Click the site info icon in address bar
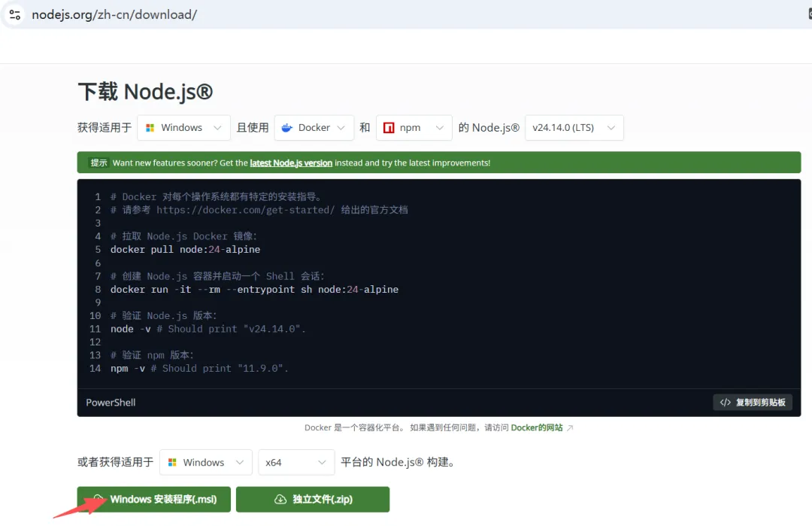Viewport: 812px width, 526px height. pyautogui.click(x=15, y=14)
